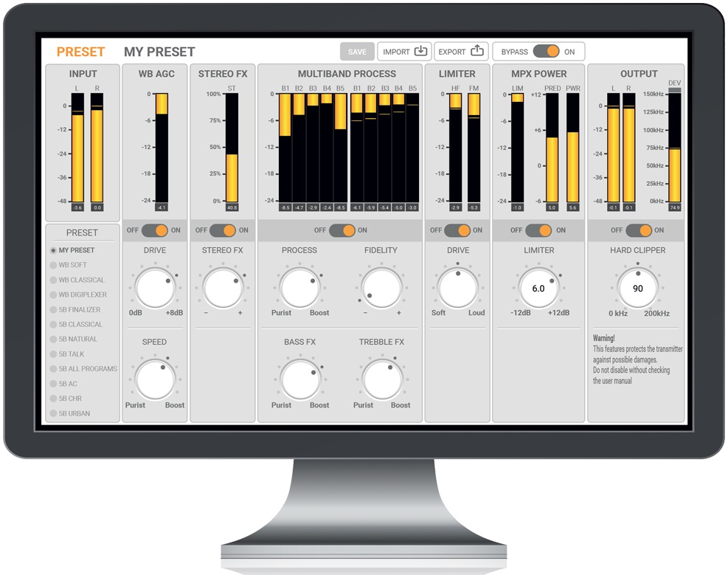Screen dimensions: 728x575
Task: Click the WB AGC Speed knob
Action: coord(156,379)
